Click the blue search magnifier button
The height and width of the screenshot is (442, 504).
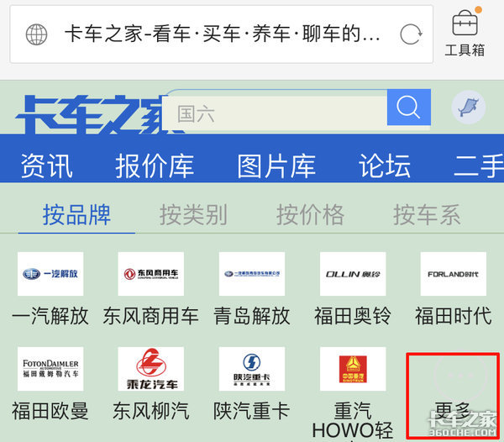pyautogui.click(x=408, y=108)
